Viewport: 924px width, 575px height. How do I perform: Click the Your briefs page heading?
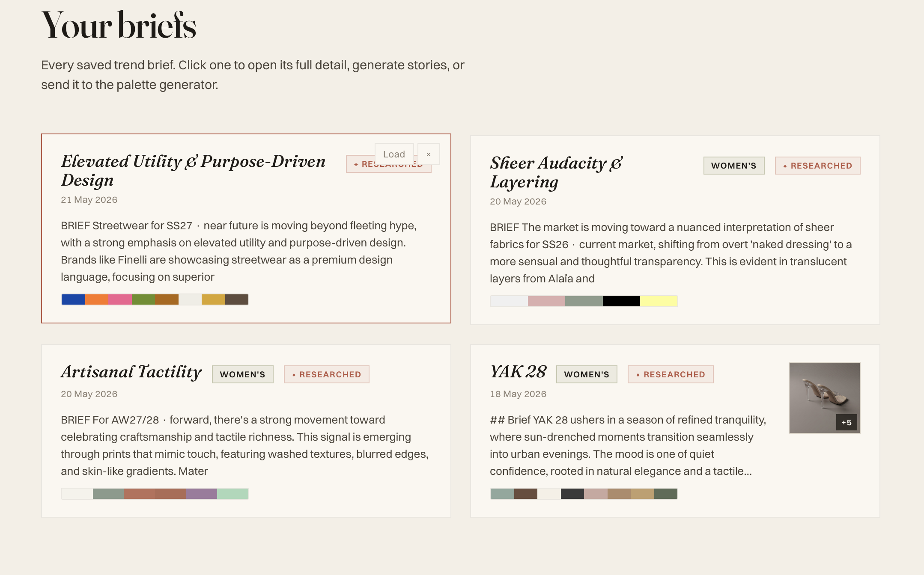point(119,25)
